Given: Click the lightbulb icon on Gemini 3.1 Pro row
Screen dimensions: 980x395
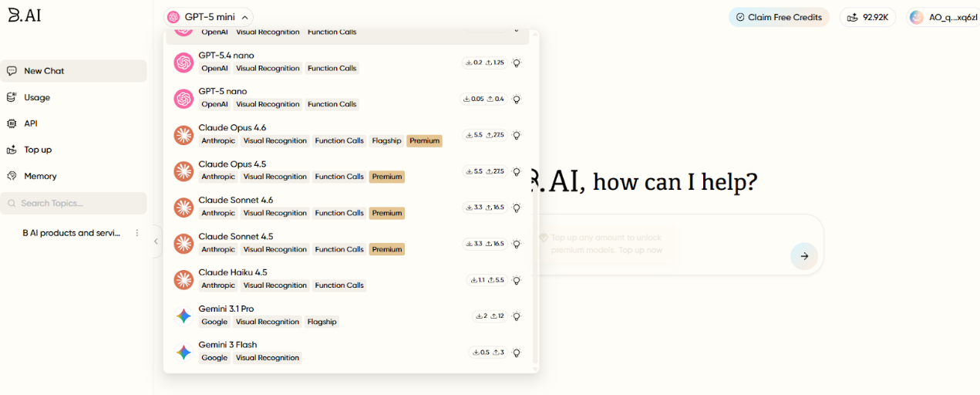Looking at the screenshot, I should coord(517,316).
